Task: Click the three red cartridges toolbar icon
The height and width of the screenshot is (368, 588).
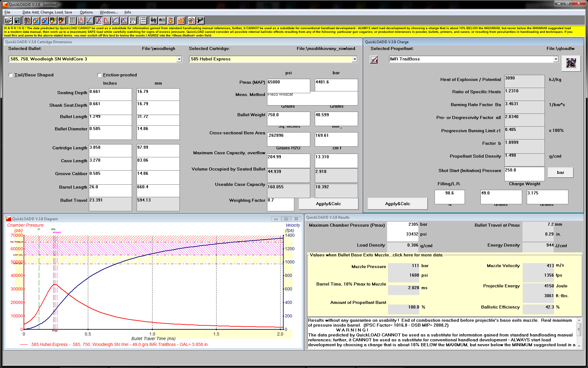Action: click(x=181, y=21)
